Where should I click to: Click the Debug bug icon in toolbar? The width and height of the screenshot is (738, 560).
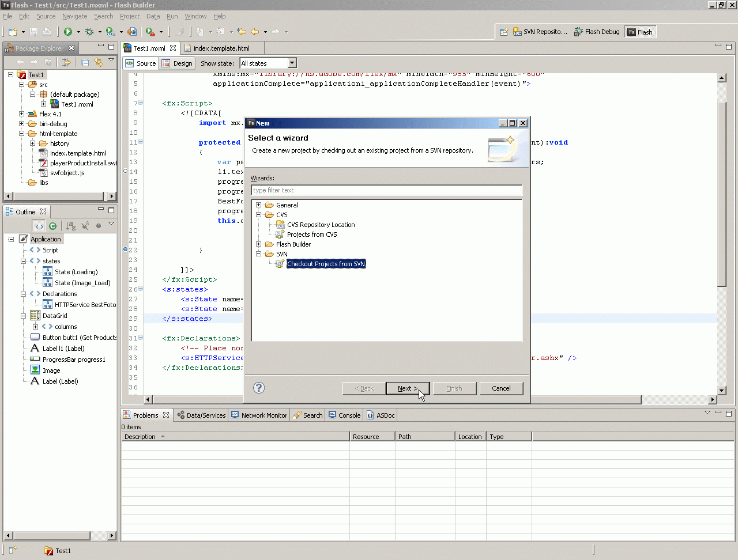click(89, 32)
